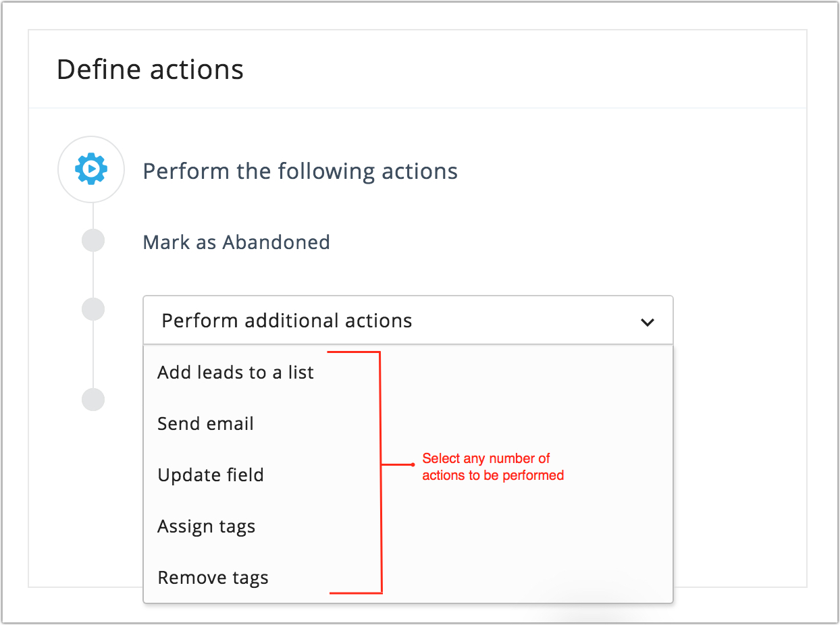Open the Perform additional actions combo box
The image size is (840, 625).
[407, 321]
